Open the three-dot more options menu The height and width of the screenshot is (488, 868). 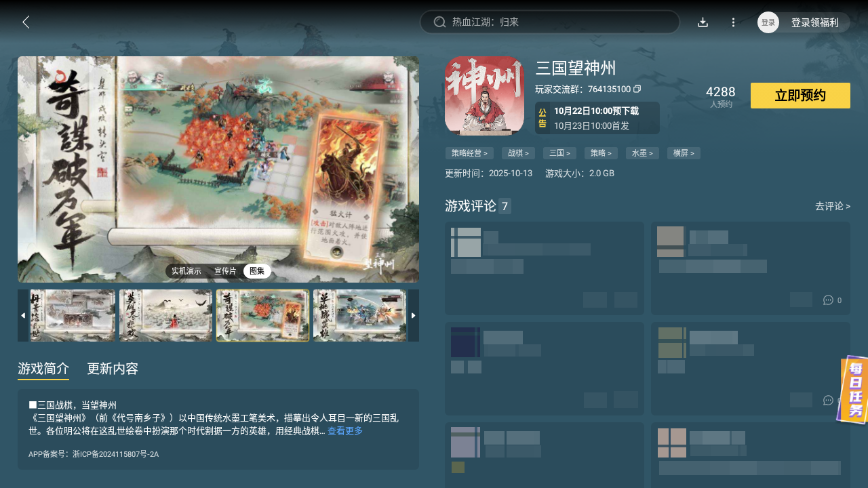click(x=733, y=22)
